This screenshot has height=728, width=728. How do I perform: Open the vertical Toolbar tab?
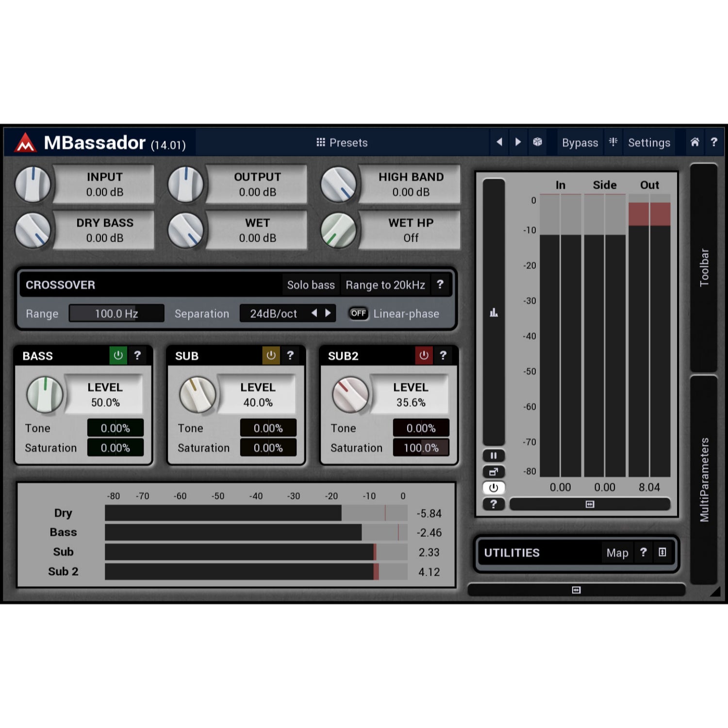point(704,267)
